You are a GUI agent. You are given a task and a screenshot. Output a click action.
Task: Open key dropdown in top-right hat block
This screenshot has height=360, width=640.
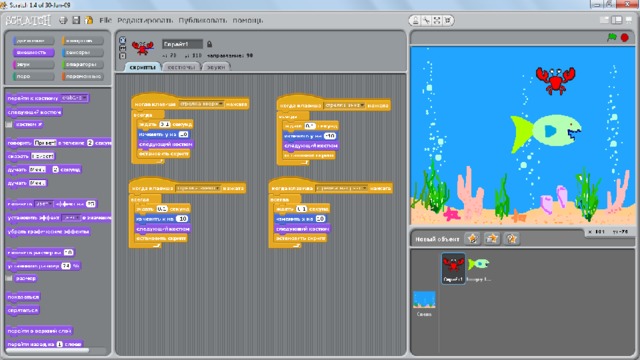(344, 105)
